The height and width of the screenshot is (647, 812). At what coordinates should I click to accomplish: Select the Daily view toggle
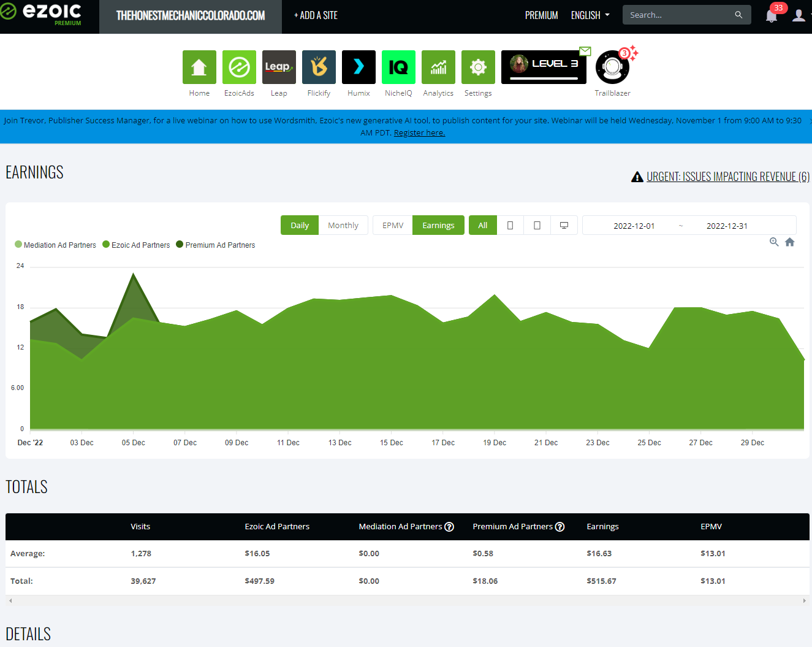[x=300, y=225]
